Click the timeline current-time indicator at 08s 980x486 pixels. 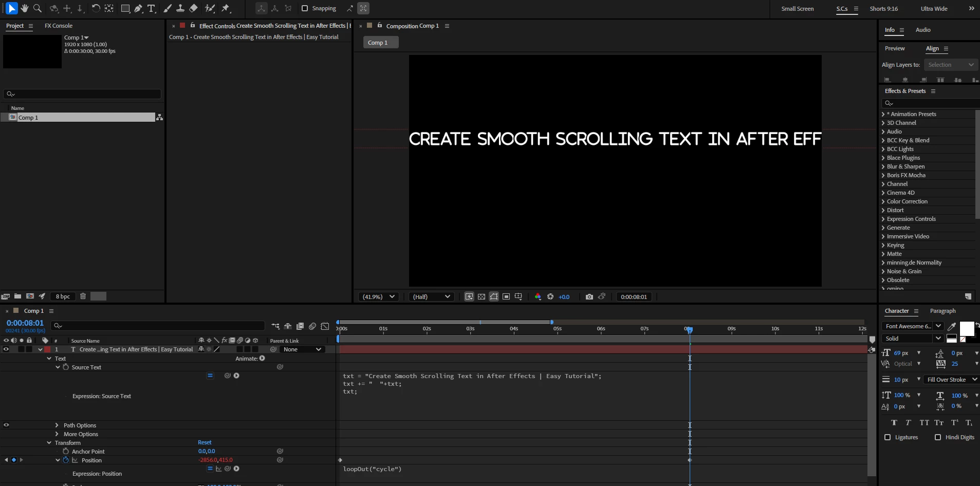pos(690,329)
